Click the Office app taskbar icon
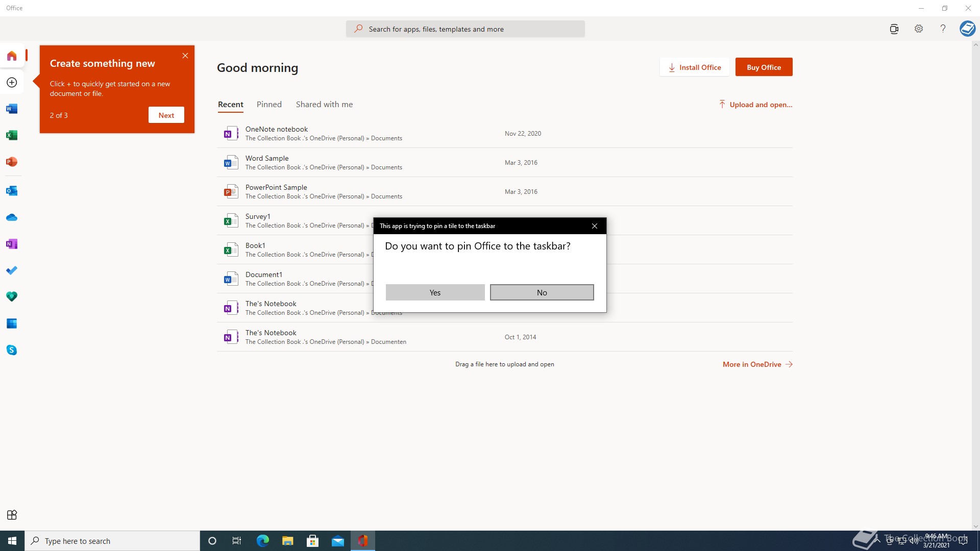Image resolution: width=980 pixels, height=551 pixels. click(x=363, y=541)
